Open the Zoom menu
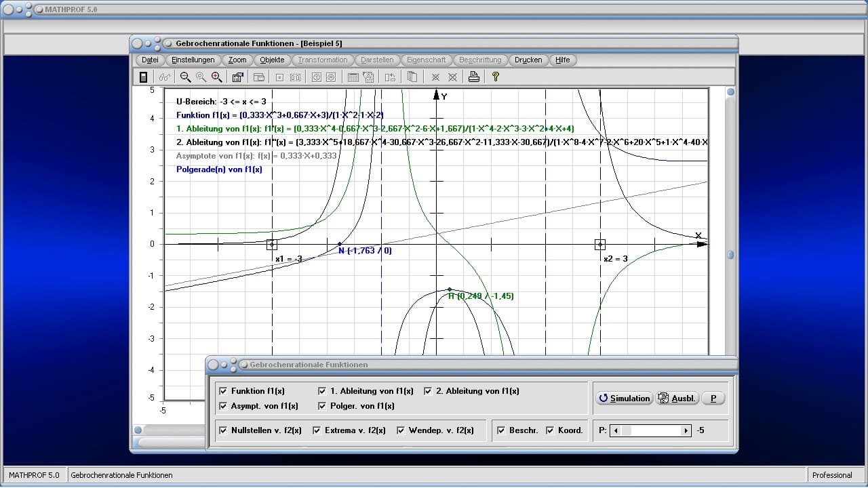The image size is (868, 488). 237,60
